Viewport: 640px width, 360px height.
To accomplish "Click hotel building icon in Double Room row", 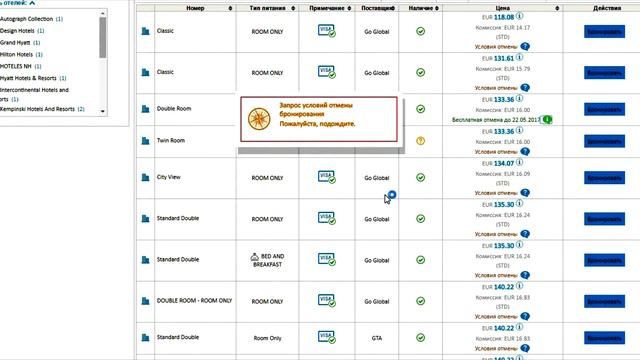I will coord(145,109).
